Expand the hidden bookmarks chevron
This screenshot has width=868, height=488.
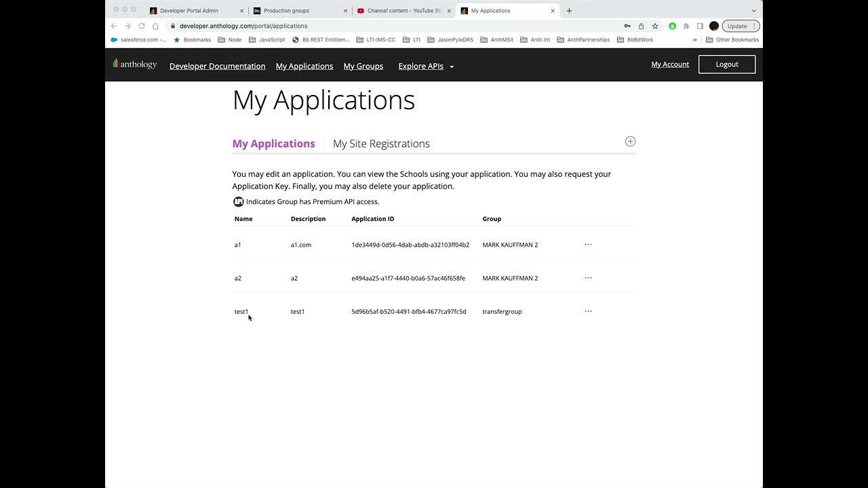[694, 40]
